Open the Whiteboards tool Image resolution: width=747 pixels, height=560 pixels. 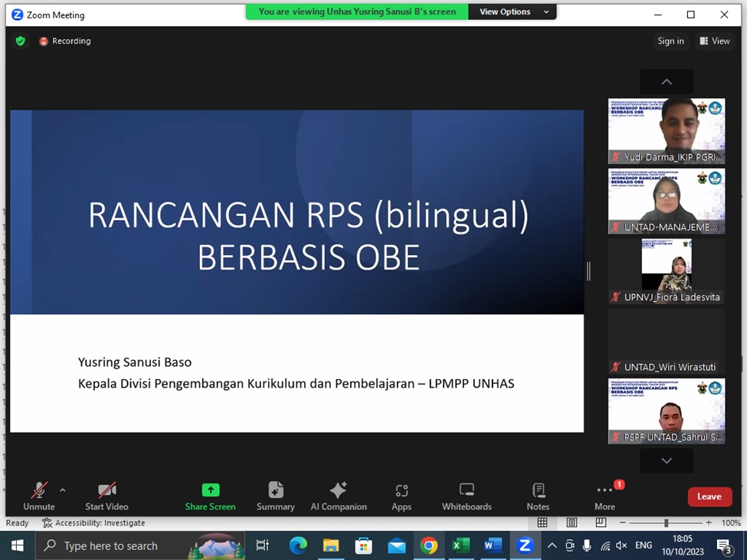(467, 496)
